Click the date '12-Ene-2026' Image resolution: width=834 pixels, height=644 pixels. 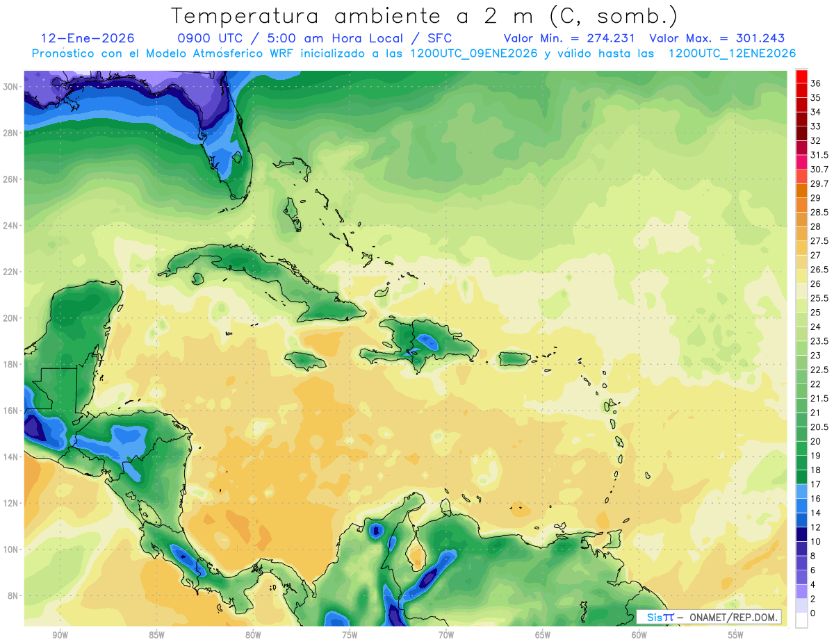[x=88, y=38]
